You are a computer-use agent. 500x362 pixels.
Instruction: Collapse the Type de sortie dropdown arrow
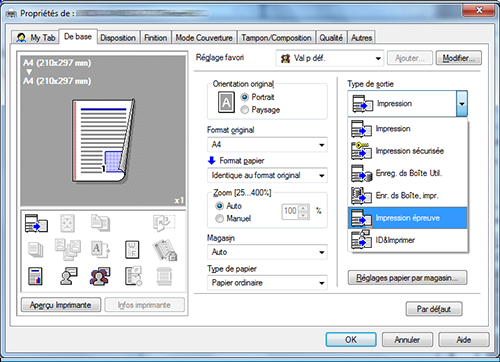462,104
